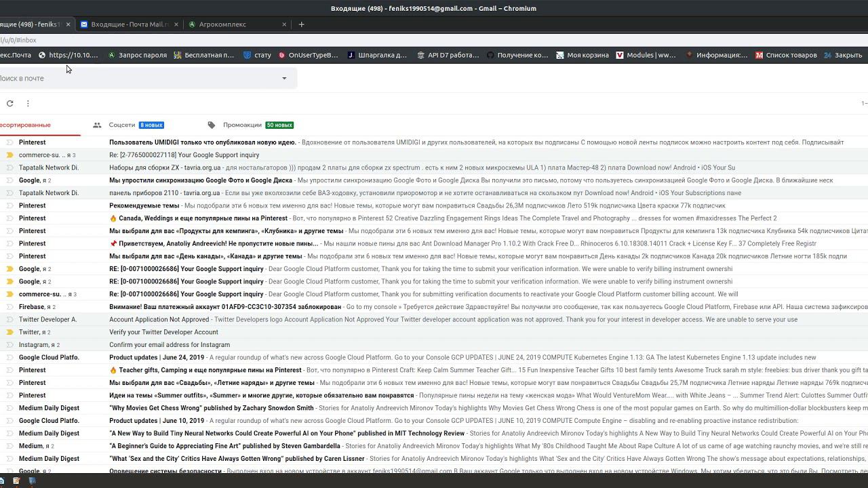Click the monitor icon in bottom taskbar
Screen dimensions: 868x488
(x=32, y=481)
